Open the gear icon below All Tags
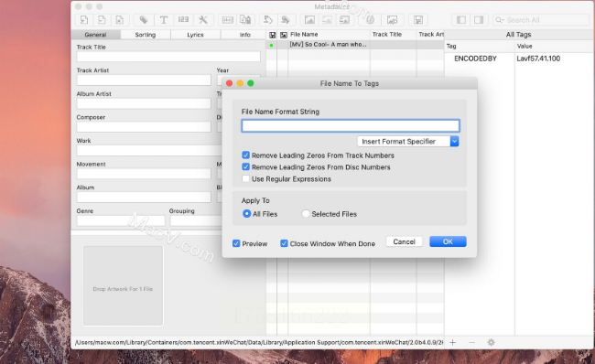 coord(491,342)
